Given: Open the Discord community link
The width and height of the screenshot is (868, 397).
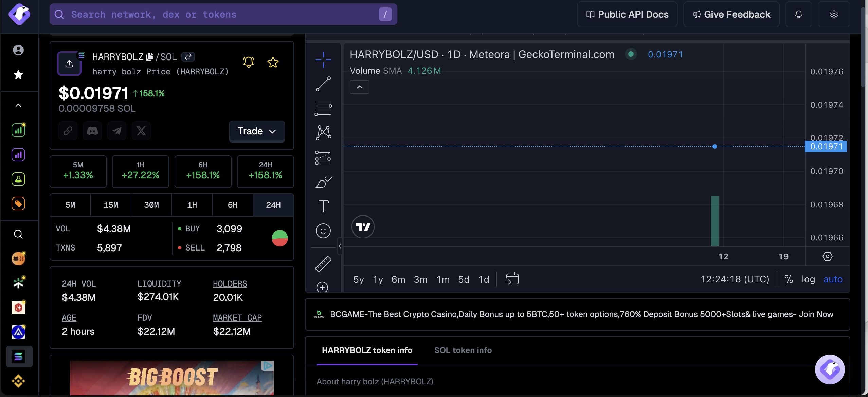Looking at the screenshot, I should click(x=92, y=131).
